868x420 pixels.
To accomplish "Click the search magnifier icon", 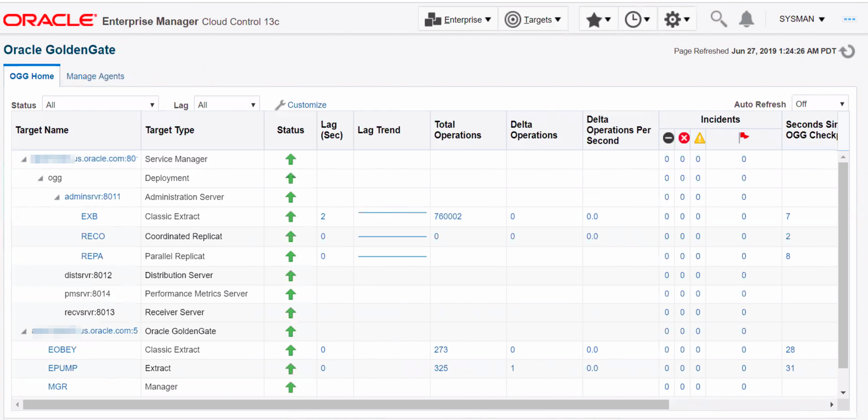I will tap(718, 19).
